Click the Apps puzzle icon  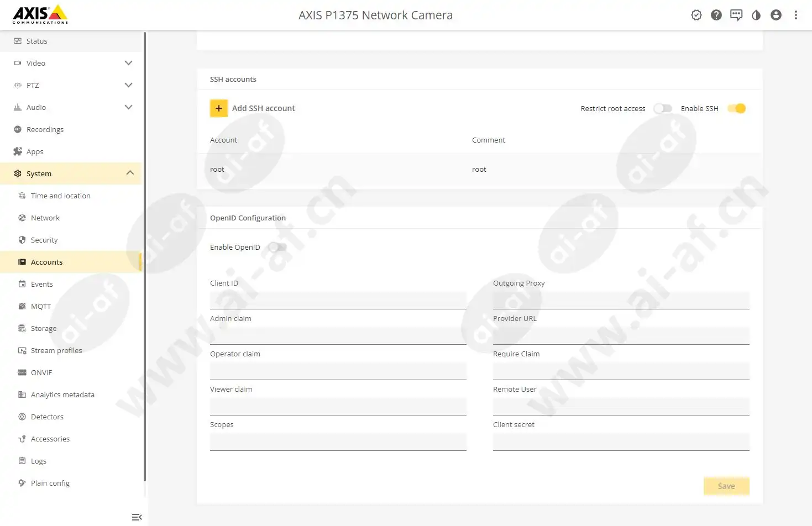(18, 151)
